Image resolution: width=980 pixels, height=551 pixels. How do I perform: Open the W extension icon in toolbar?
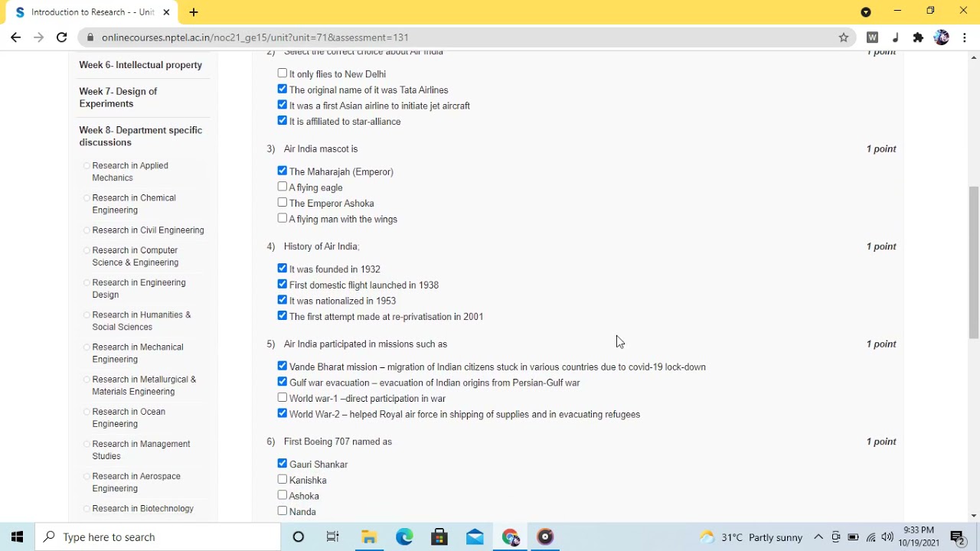[x=872, y=37]
